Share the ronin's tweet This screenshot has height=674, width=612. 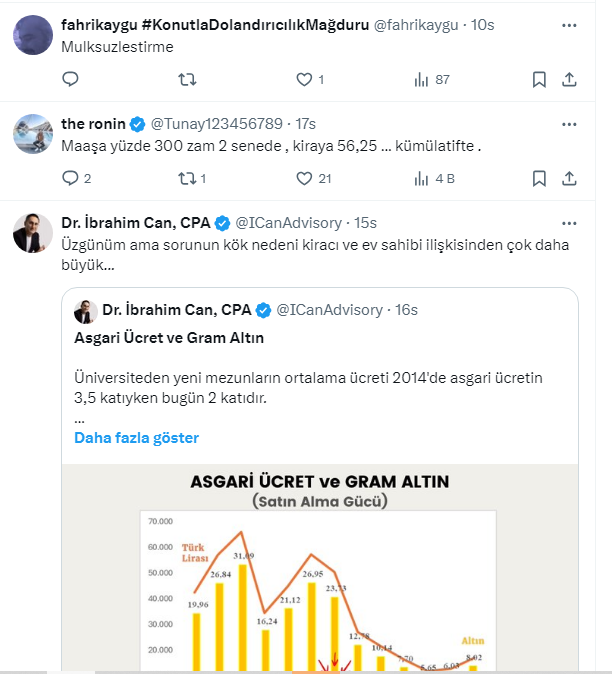[x=569, y=178]
